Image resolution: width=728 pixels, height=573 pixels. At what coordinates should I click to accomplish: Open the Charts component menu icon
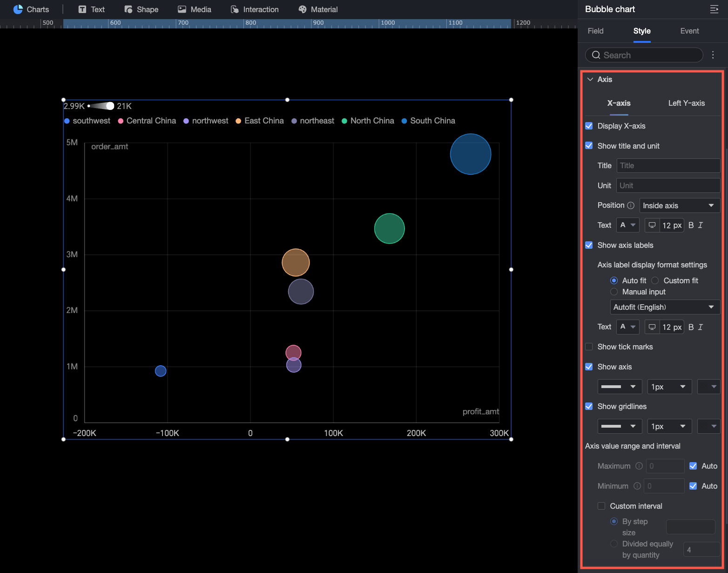coord(18,9)
